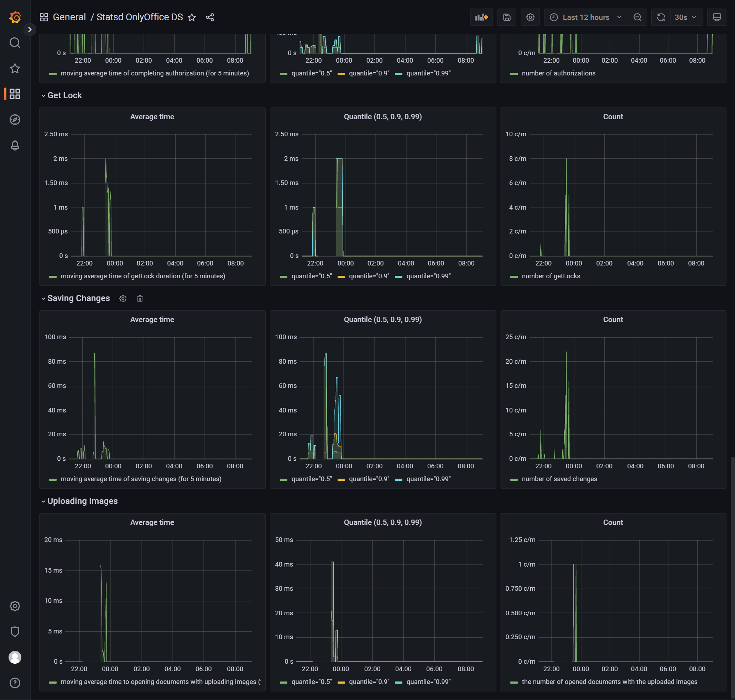This screenshot has width=735, height=700.
Task: Open the Explore compass icon
Action: point(15,120)
